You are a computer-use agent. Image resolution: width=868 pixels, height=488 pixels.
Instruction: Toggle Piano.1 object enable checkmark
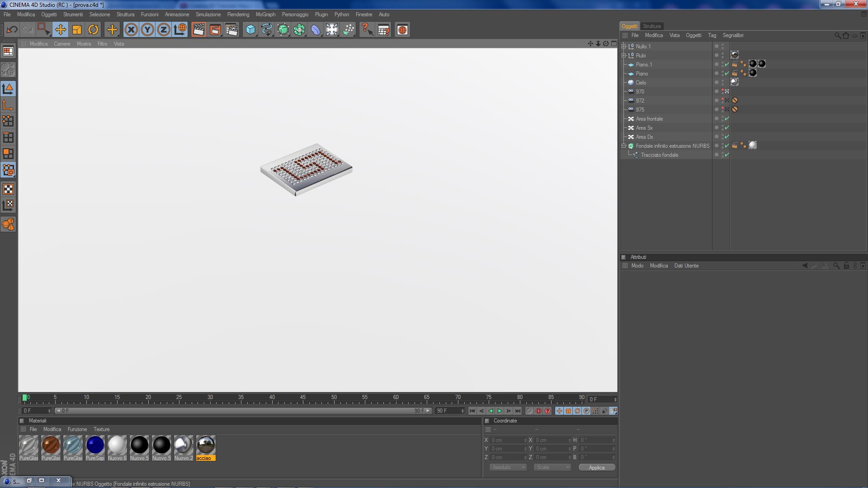pos(727,65)
